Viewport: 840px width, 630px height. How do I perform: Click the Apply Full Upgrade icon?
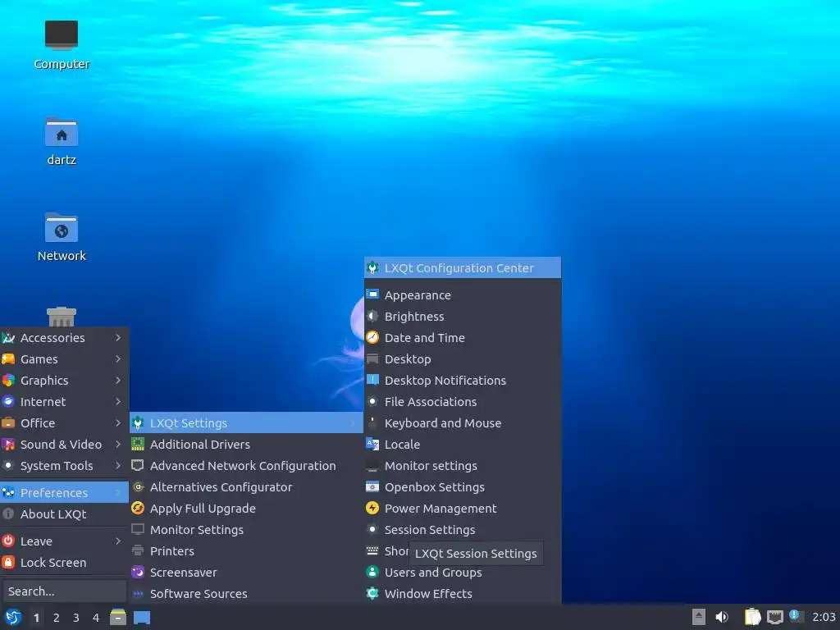click(138, 508)
